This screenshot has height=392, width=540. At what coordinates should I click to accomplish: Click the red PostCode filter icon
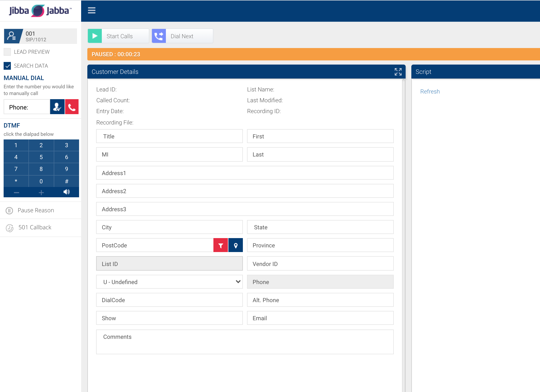click(221, 245)
